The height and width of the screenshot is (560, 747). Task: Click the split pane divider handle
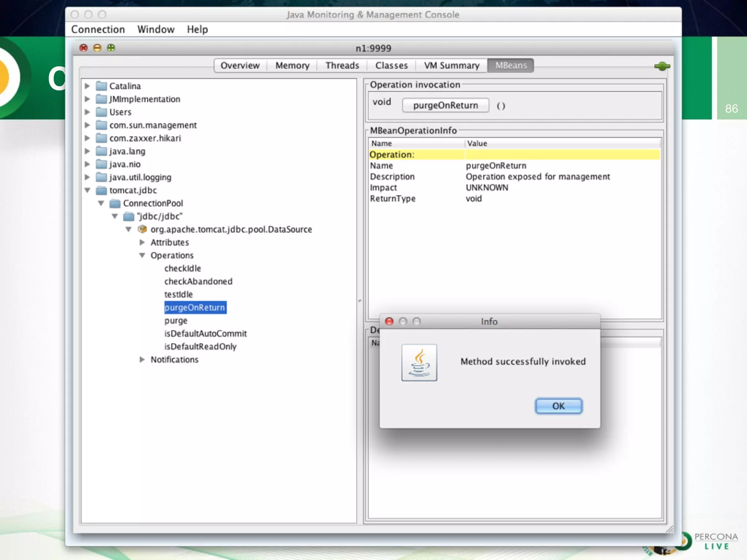pyautogui.click(x=360, y=301)
